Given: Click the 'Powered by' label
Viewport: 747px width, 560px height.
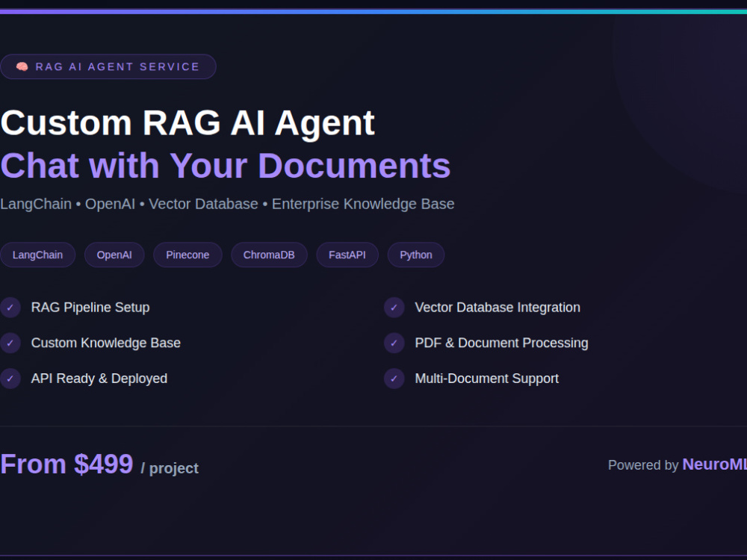Looking at the screenshot, I should [x=643, y=464].
